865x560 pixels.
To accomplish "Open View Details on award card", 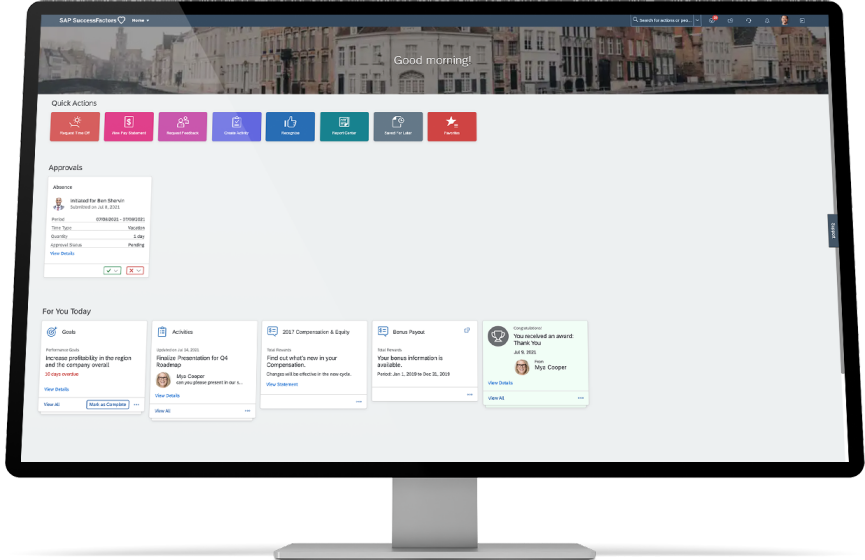I will tap(500, 383).
